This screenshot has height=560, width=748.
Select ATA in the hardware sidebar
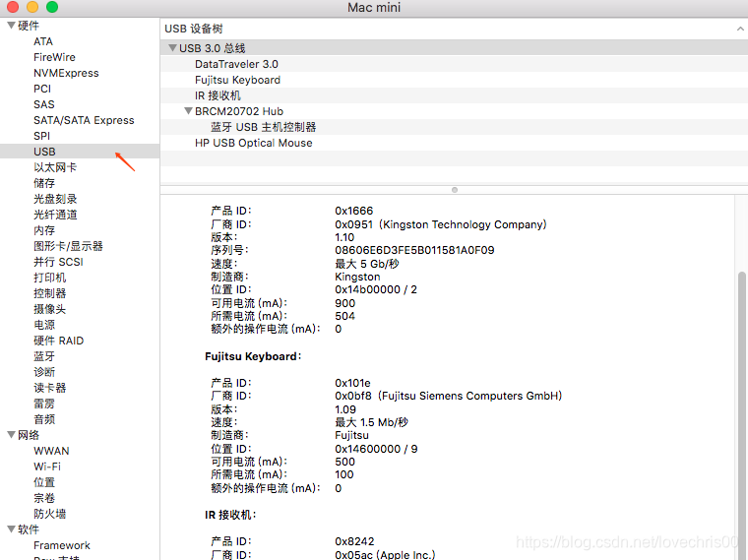click(x=43, y=41)
